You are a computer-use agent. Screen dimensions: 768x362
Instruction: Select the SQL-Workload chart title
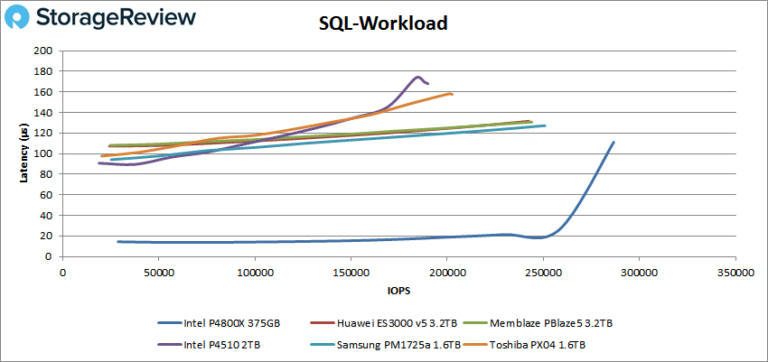[384, 23]
